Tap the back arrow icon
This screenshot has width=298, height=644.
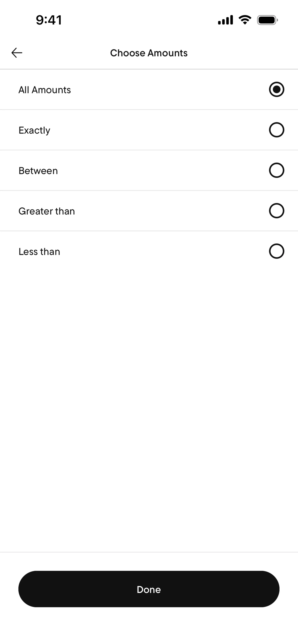[x=17, y=53]
